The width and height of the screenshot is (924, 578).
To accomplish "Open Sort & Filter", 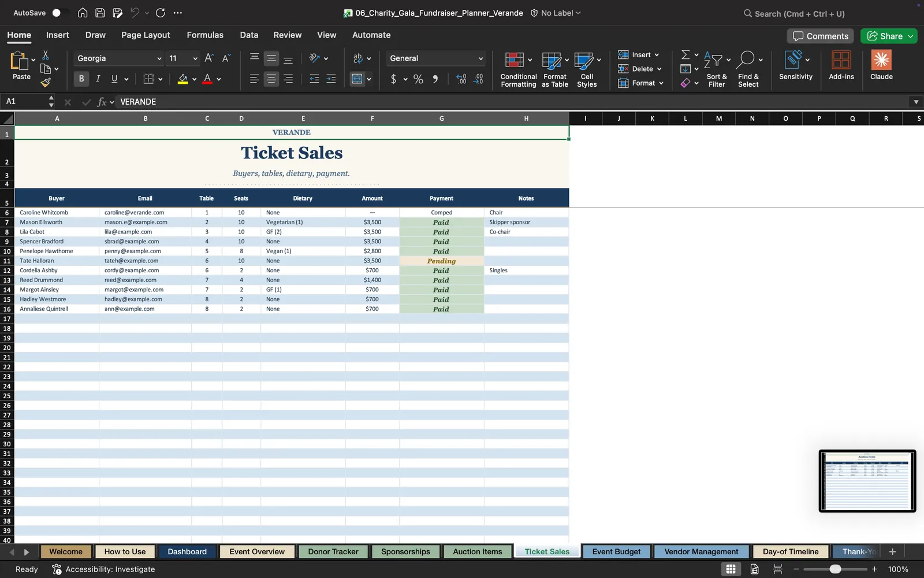I will [x=717, y=69].
